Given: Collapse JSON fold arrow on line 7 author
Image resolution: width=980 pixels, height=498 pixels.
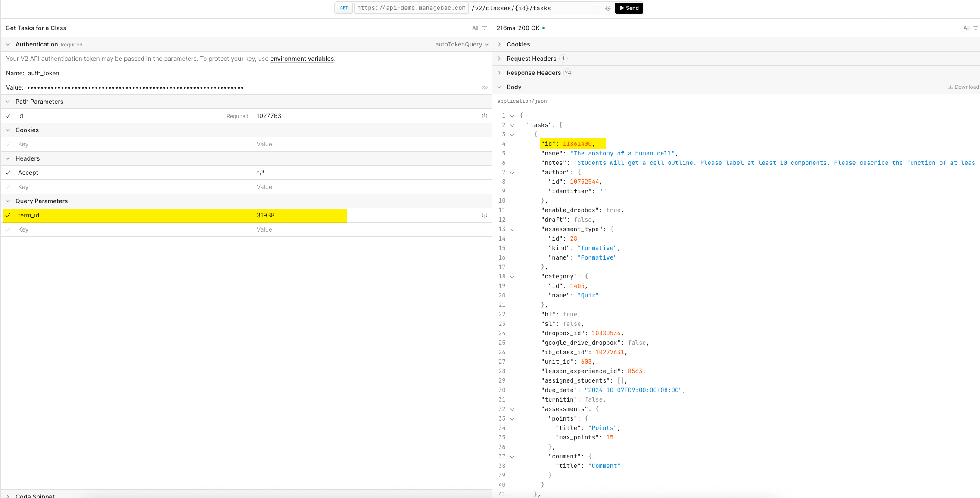Looking at the screenshot, I should click(512, 173).
